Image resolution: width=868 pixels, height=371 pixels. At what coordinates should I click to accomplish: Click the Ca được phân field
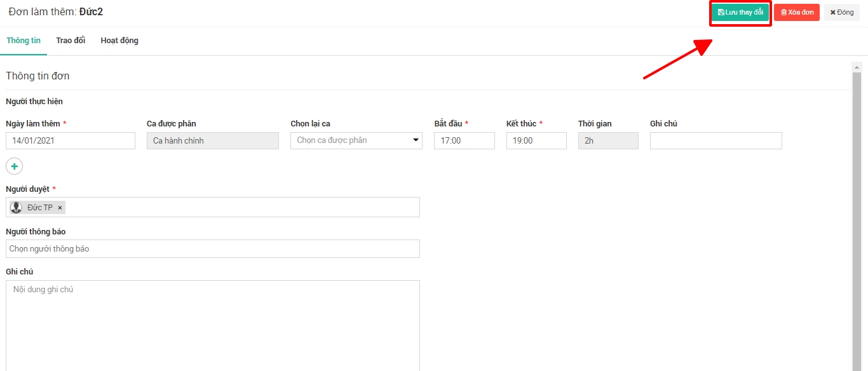(212, 140)
